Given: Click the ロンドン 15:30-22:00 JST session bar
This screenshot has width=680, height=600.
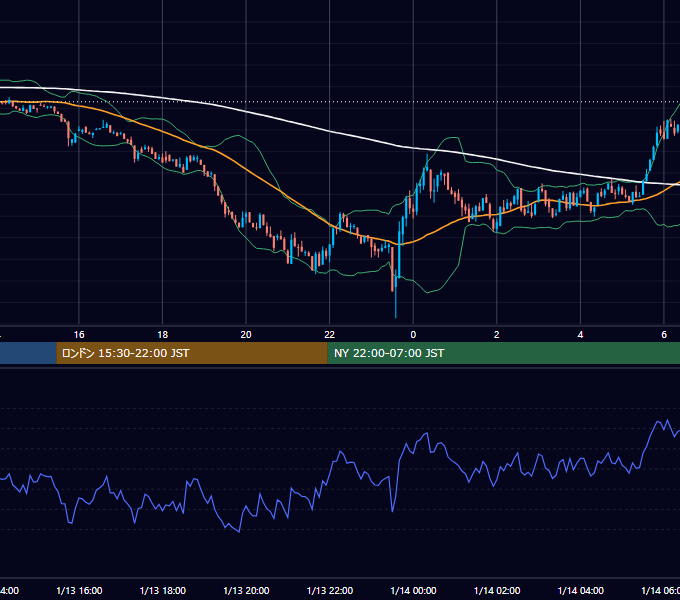Looking at the screenshot, I should click(x=192, y=353).
